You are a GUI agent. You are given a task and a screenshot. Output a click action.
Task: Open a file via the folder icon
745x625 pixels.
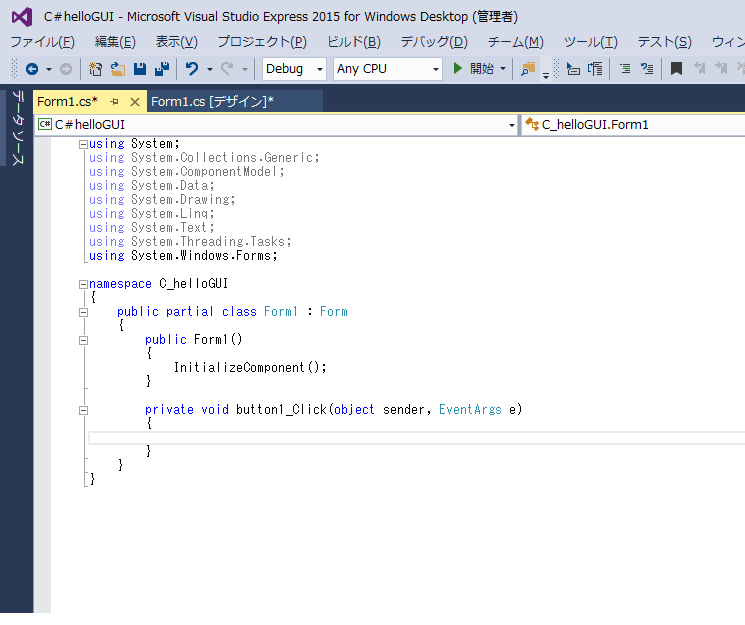pos(117,69)
